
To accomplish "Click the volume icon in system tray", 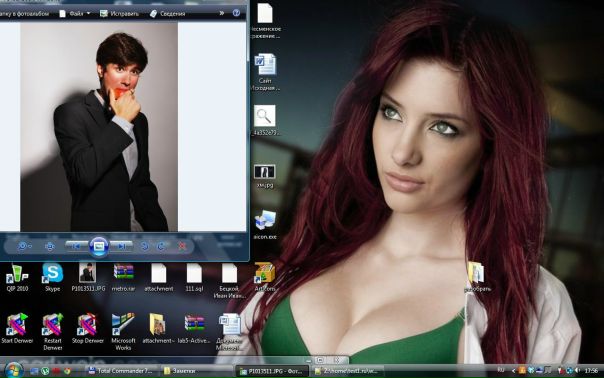I will point(577,370).
